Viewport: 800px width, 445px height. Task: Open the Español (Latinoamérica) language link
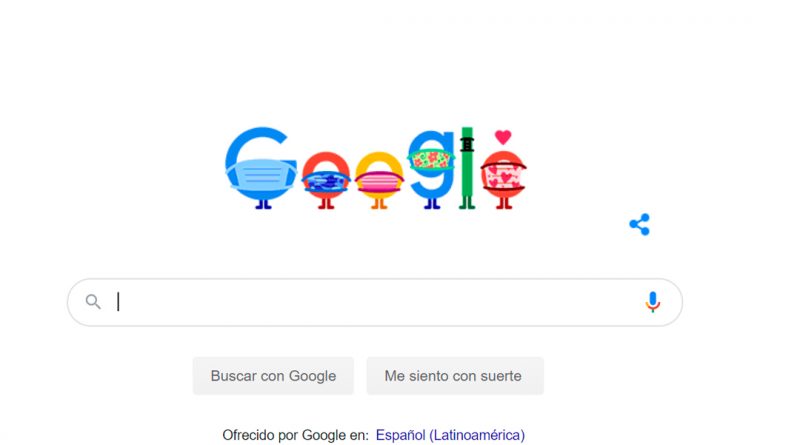(450, 435)
